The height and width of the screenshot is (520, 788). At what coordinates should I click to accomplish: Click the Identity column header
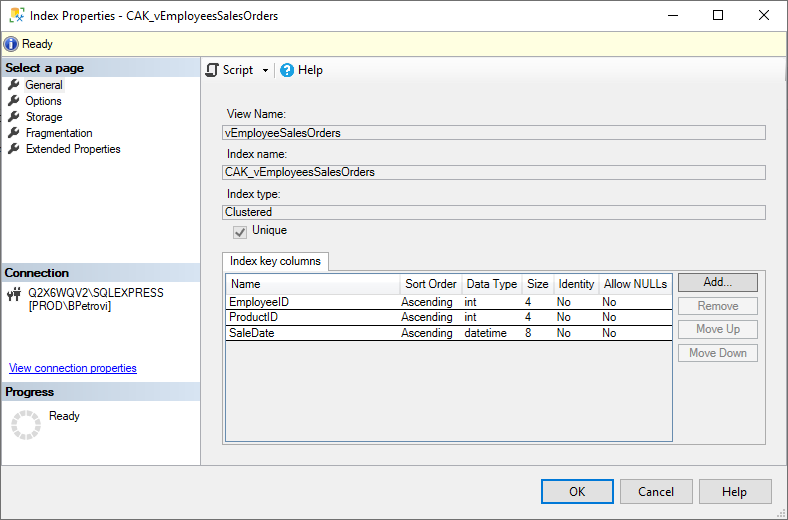(x=576, y=284)
